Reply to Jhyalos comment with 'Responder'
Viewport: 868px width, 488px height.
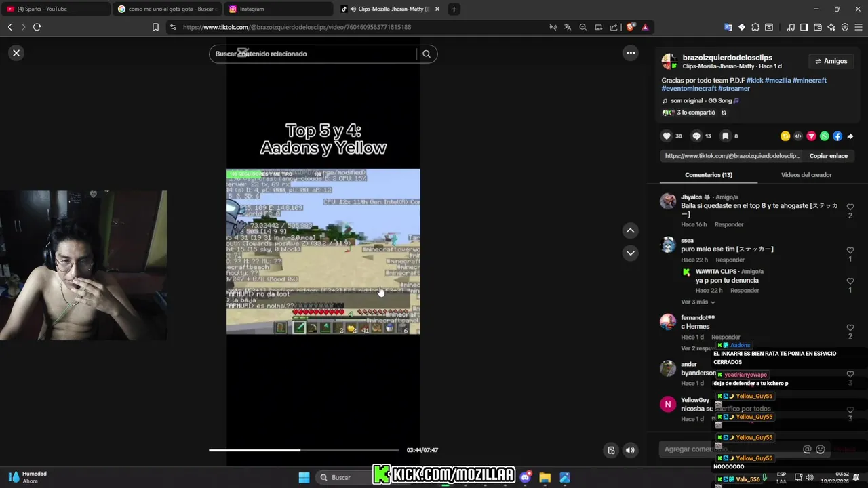coord(730,225)
